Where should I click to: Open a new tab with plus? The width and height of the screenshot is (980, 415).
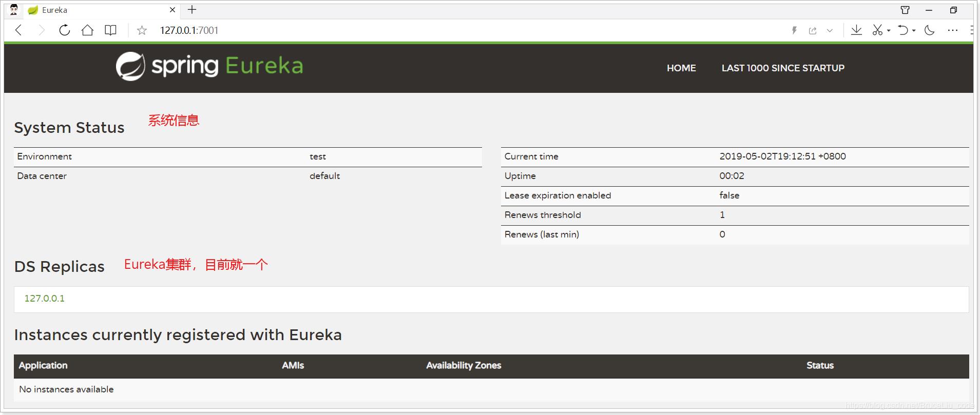point(192,9)
